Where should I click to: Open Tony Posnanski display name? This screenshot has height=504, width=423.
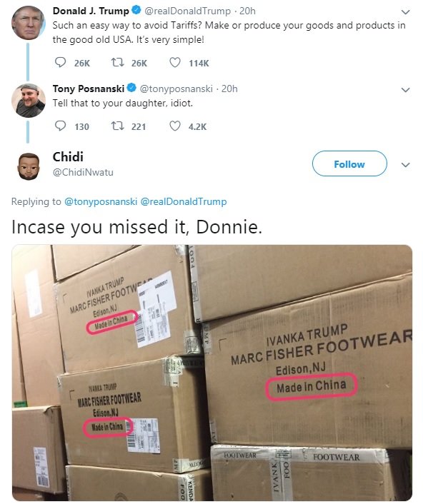pos(89,89)
